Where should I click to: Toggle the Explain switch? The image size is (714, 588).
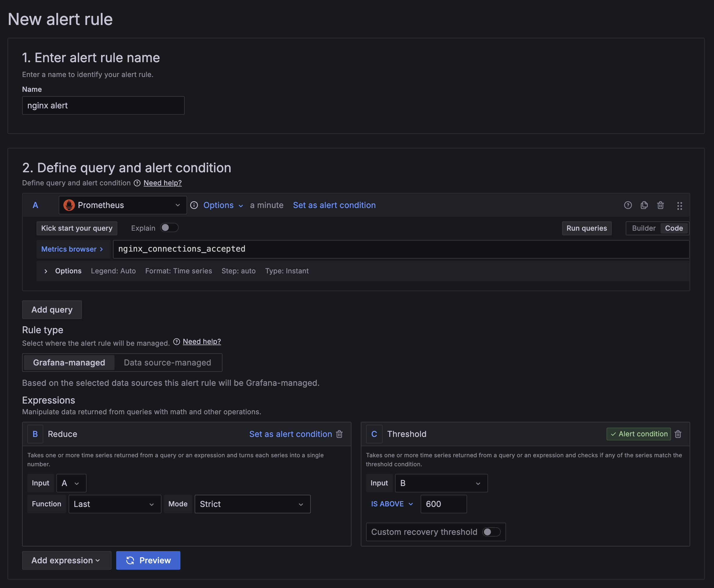click(169, 228)
